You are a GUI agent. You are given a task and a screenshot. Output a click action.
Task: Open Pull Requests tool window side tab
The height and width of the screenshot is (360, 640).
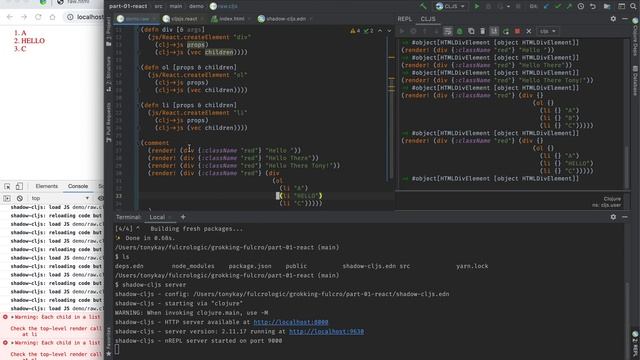pyautogui.click(x=108, y=123)
